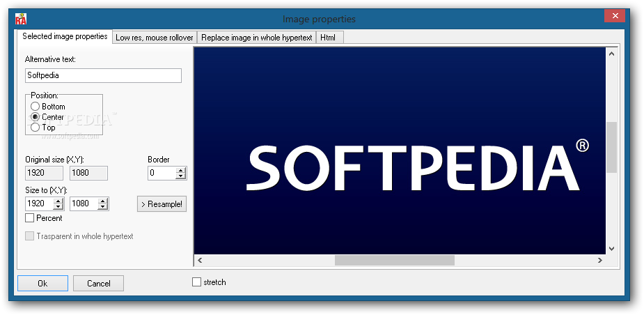This screenshot has width=644, height=315.
Task: Click the preview vertical scrollbar down arrow
Action: pyautogui.click(x=611, y=248)
